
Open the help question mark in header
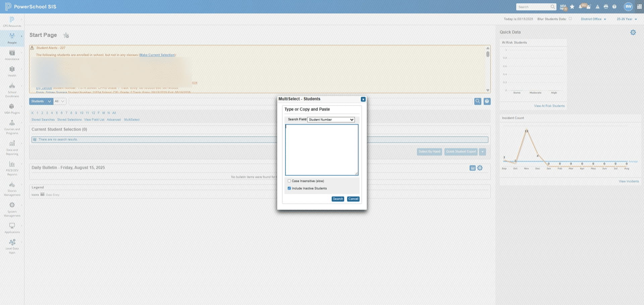pos(614,7)
